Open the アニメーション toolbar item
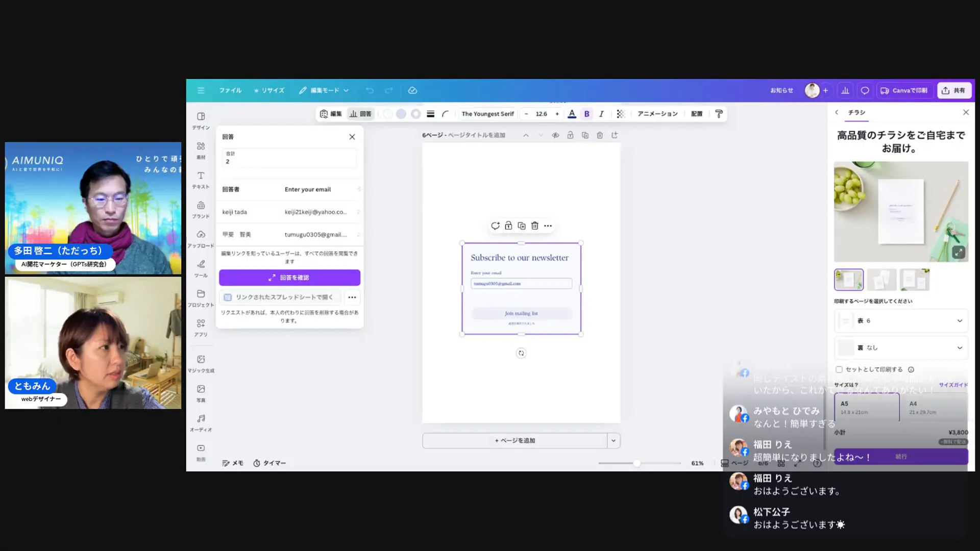 (657, 114)
